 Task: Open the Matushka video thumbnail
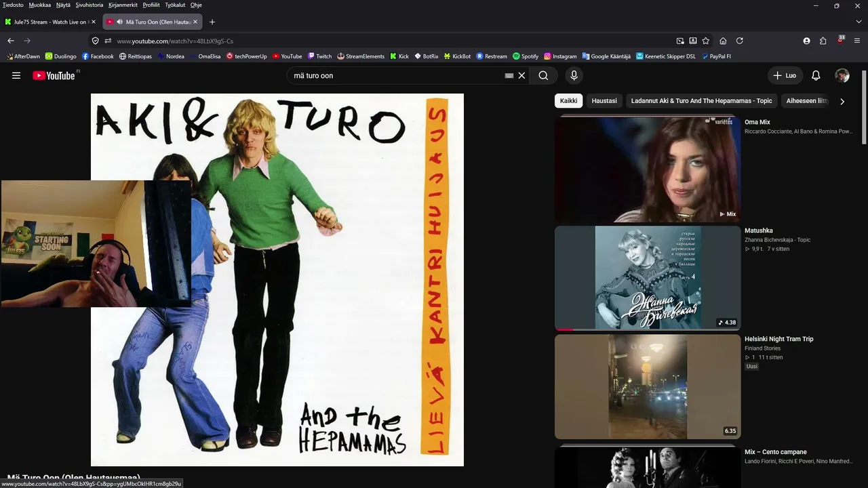[648, 278]
